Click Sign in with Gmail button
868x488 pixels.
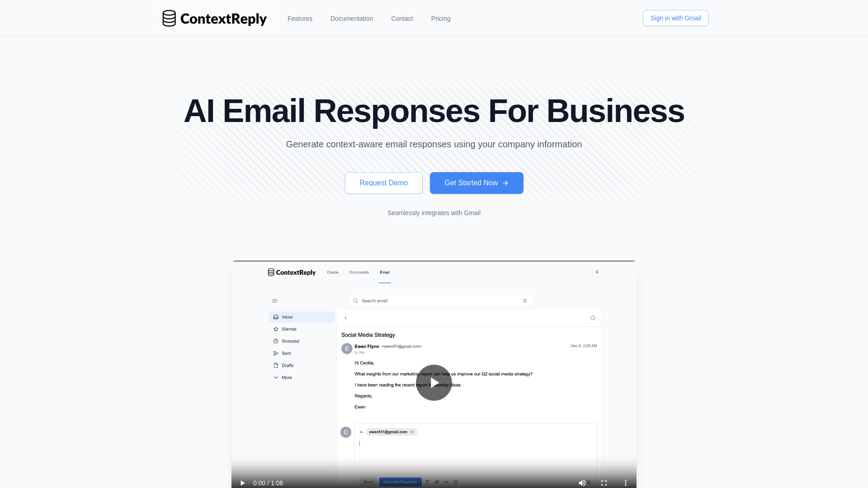point(675,18)
